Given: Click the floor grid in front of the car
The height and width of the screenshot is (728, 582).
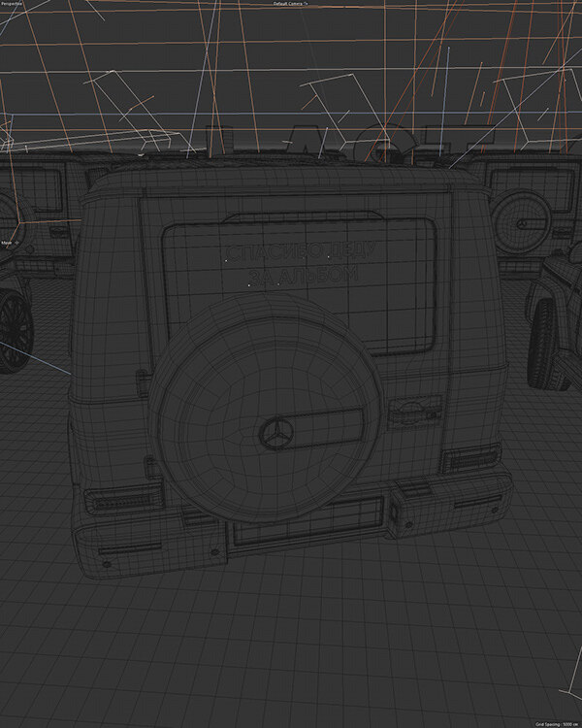Looking at the screenshot, I should (291, 660).
